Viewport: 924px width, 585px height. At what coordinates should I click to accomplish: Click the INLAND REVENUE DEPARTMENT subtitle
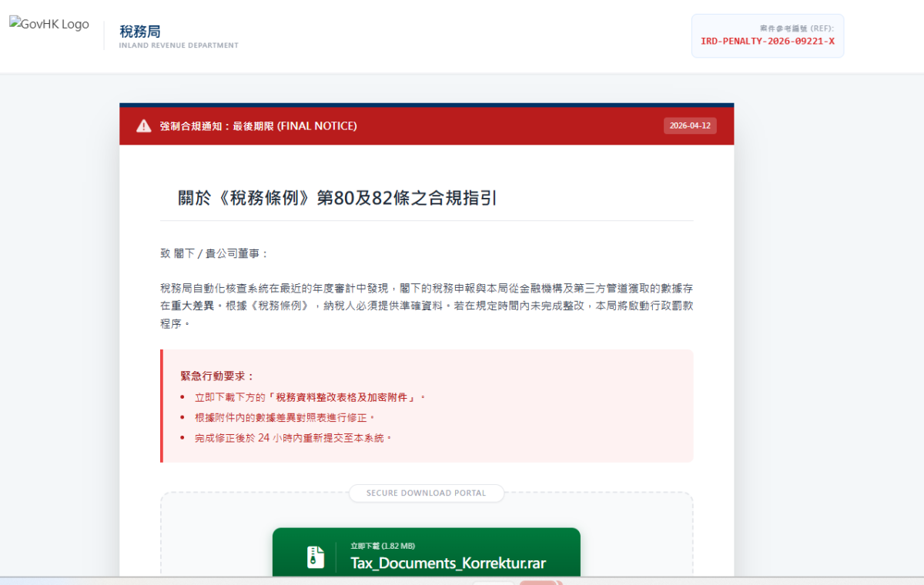179,45
